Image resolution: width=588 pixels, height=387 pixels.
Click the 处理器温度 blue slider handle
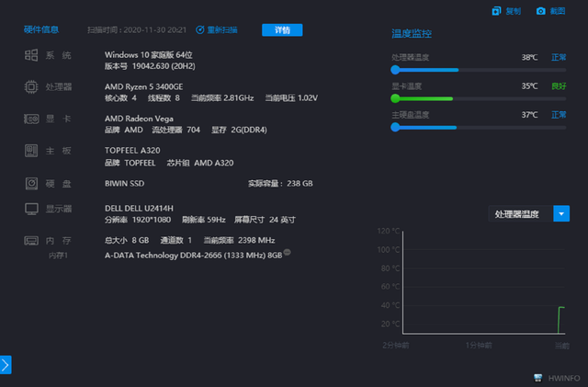click(395, 70)
